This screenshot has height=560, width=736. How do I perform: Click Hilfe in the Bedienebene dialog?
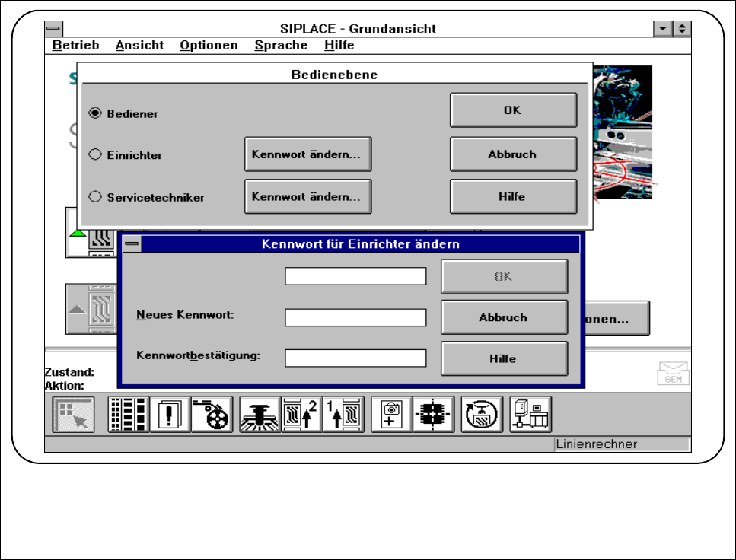(x=513, y=196)
